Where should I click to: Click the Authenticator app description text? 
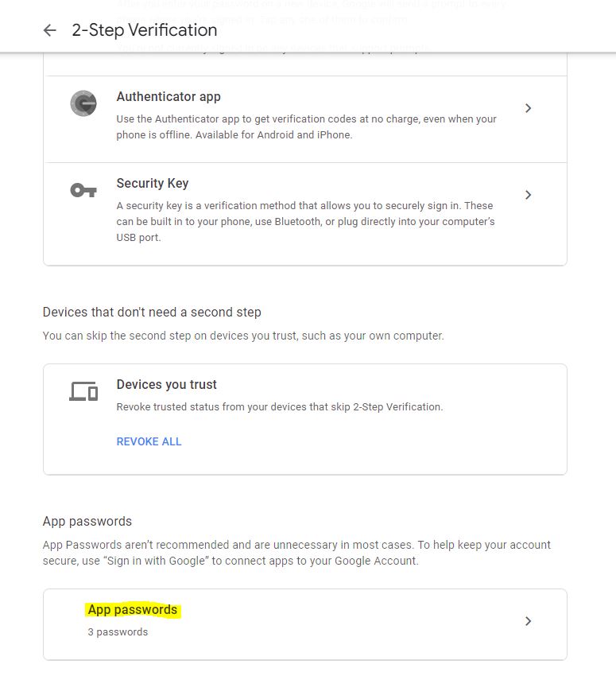(x=306, y=126)
